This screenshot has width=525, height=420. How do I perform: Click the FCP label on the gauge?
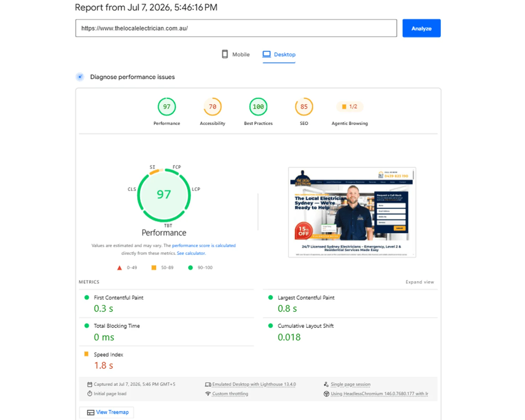[177, 167]
